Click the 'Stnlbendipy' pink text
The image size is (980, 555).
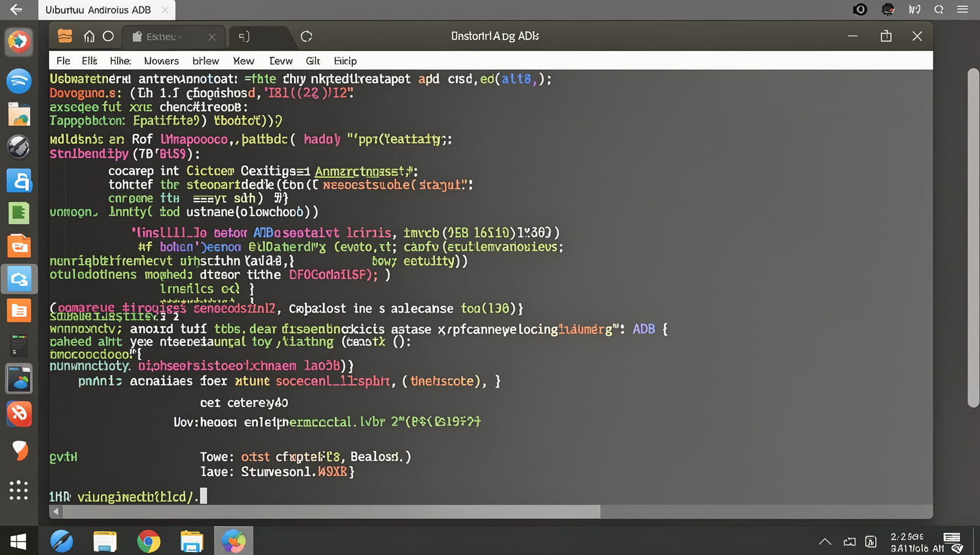point(89,154)
